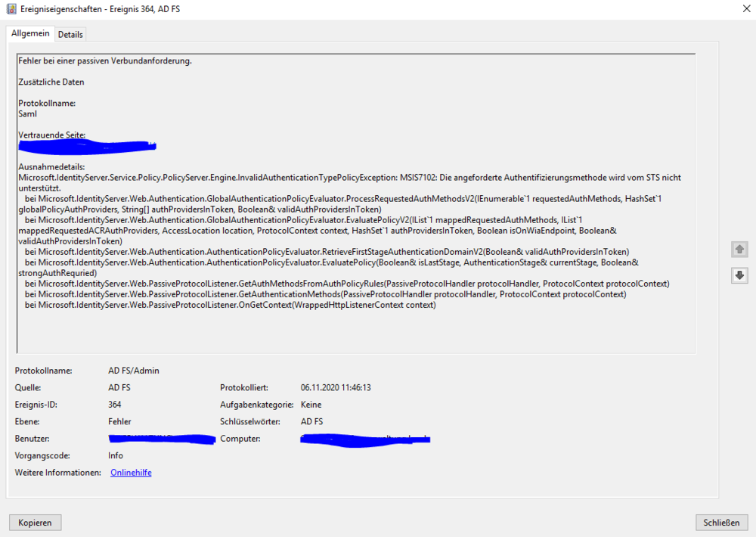The width and height of the screenshot is (756, 537).
Task: Click the 'Saml' protocol name text
Action: [x=28, y=113]
